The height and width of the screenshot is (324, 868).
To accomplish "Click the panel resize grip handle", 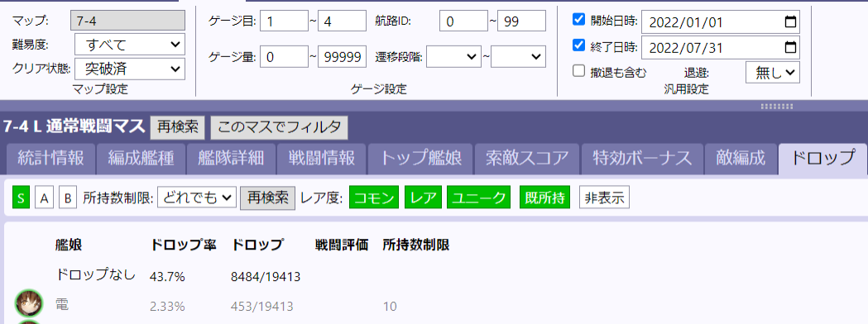I will pyautogui.click(x=777, y=106).
